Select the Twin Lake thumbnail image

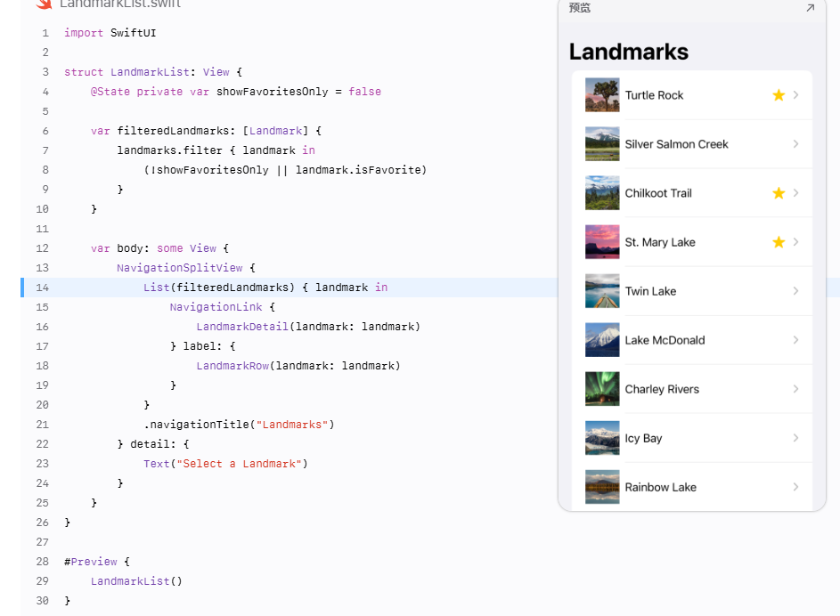(x=602, y=291)
